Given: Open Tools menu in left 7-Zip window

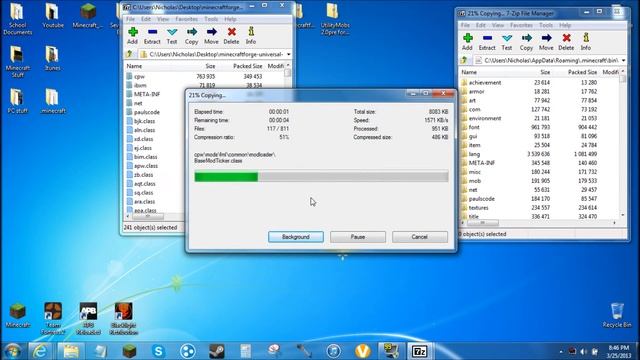Looking at the screenshot, I should point(211,19).
